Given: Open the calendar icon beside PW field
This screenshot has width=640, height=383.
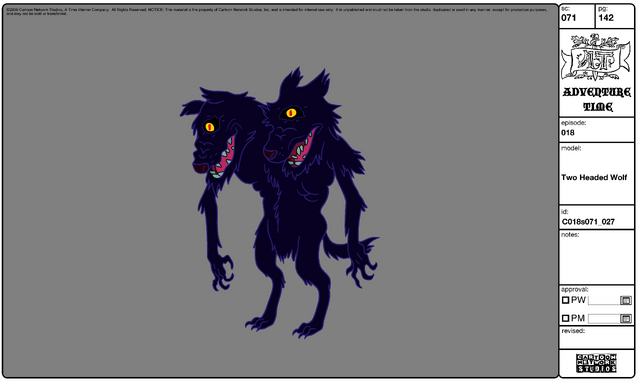Looking at the screenshot, I should click(626, 301).
